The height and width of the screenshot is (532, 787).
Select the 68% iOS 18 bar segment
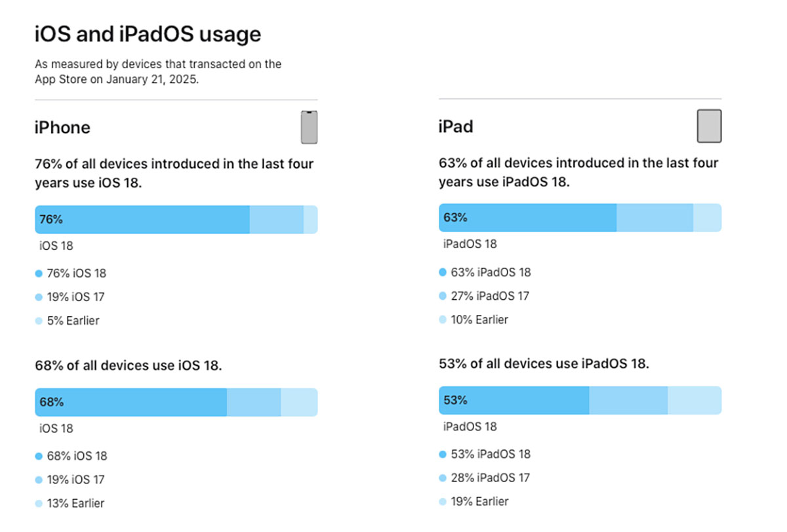[x=131, y=402]
